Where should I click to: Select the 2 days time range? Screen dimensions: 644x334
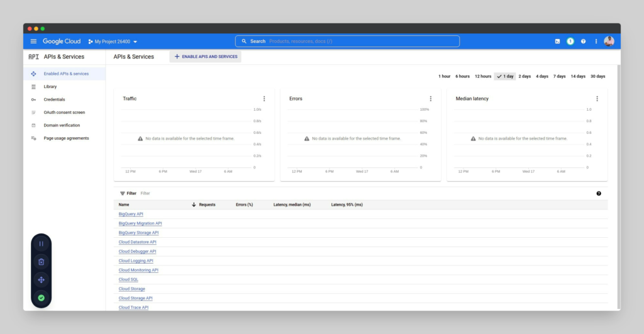tap(525, 76)
